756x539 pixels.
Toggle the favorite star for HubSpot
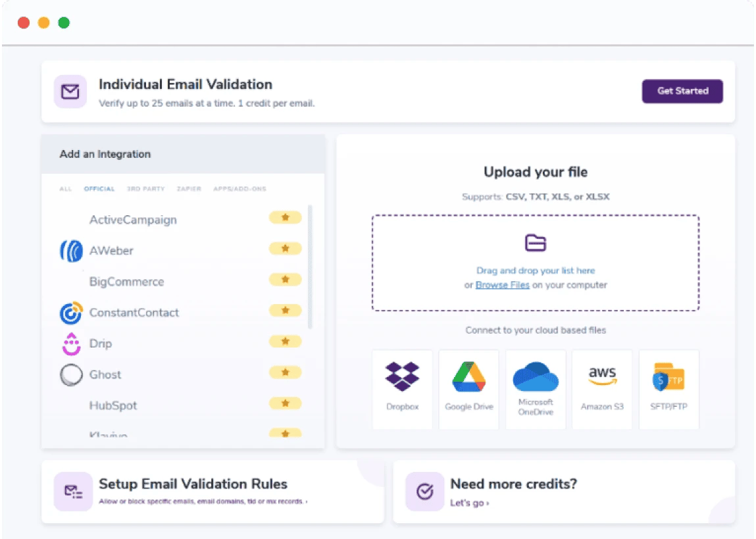click(285, 403)
